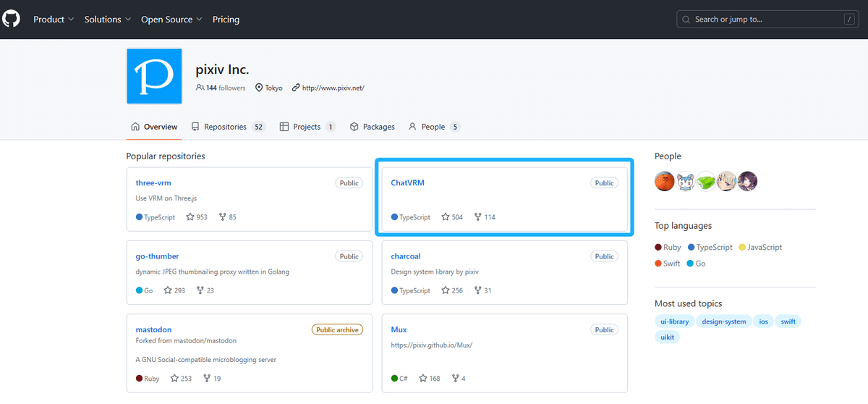Click the Search or jump to field
The image size is (868, 404).
(767, 20)
